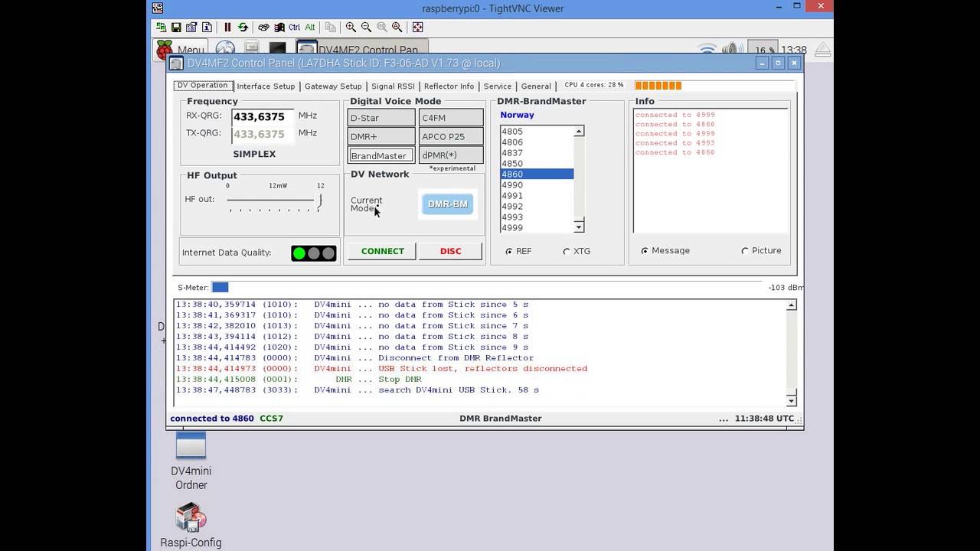
Task: Click the TX-QRG frequency field
Action: click(x=262, y=134)
